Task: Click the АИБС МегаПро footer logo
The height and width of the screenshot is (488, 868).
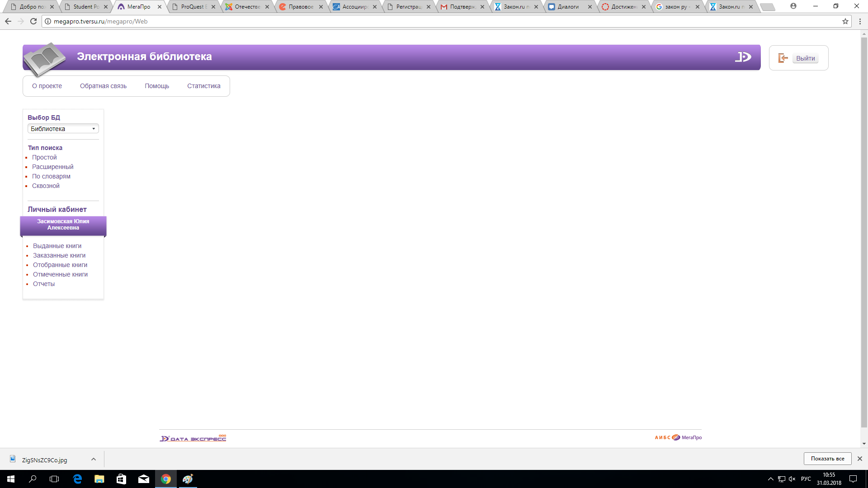Action: pos(678,437)
